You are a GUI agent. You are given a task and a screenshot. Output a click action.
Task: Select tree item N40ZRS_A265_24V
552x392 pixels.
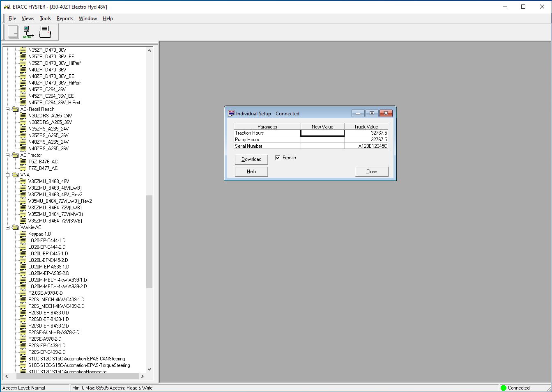pyautogui.click(x=48, y=142)
